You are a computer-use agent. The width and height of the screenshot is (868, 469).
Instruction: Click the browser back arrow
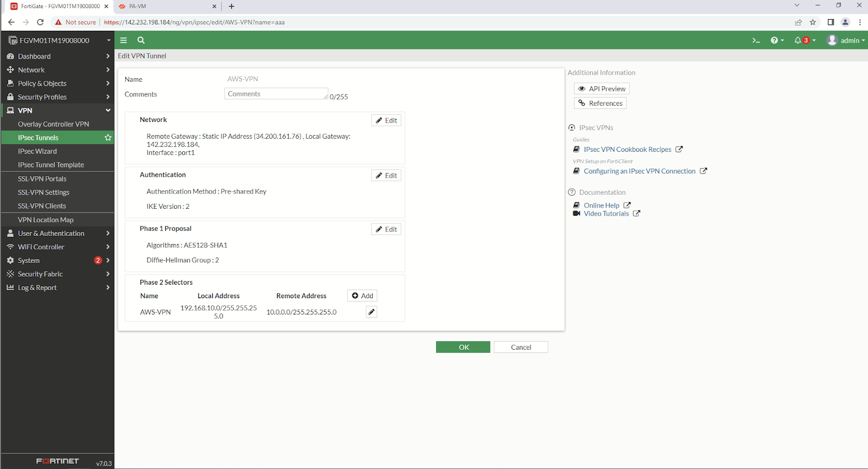[11, 22]
